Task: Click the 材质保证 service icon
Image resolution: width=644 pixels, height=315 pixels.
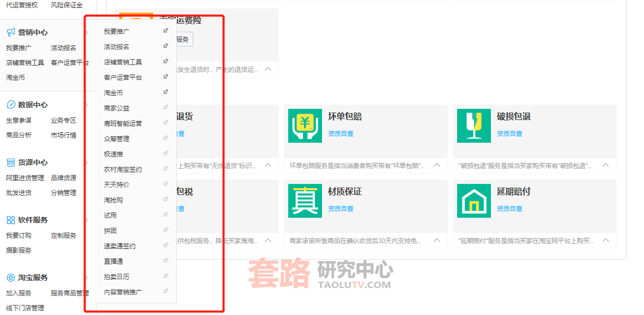Action: (305, 201)
